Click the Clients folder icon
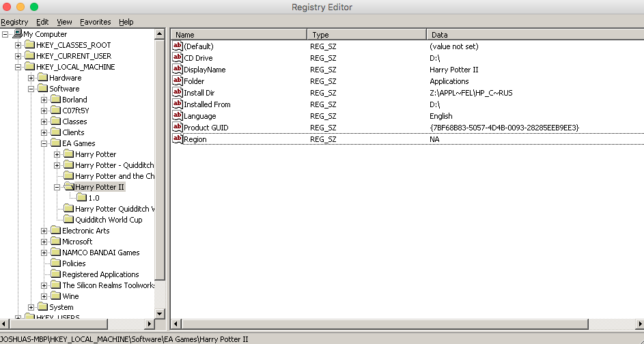 click(56, 132)
